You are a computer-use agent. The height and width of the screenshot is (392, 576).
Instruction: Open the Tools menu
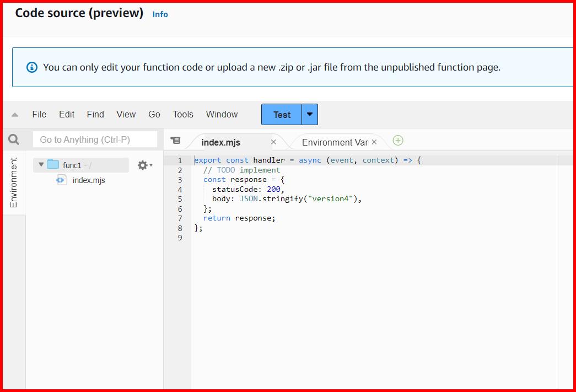click(x=182, y=114)
